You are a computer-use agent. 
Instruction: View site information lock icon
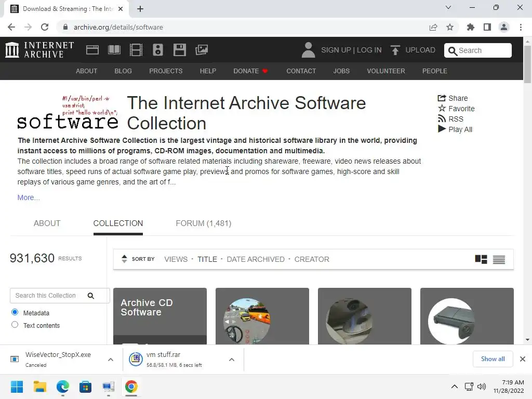65,27
